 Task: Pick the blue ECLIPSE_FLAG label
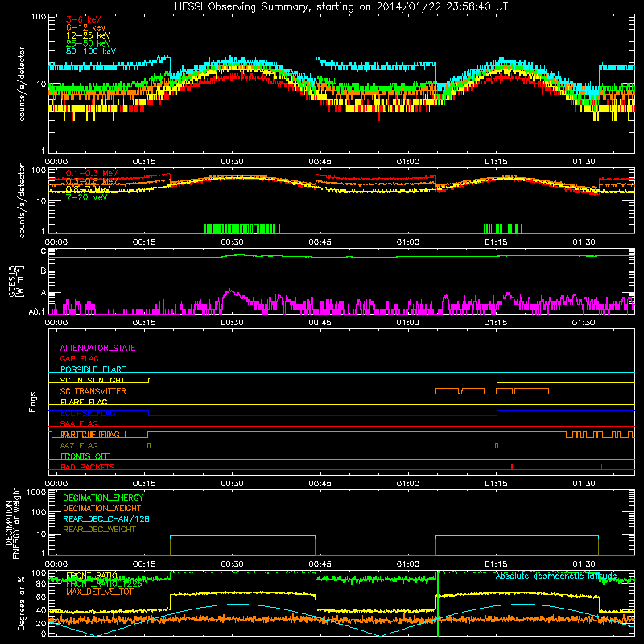88,413
